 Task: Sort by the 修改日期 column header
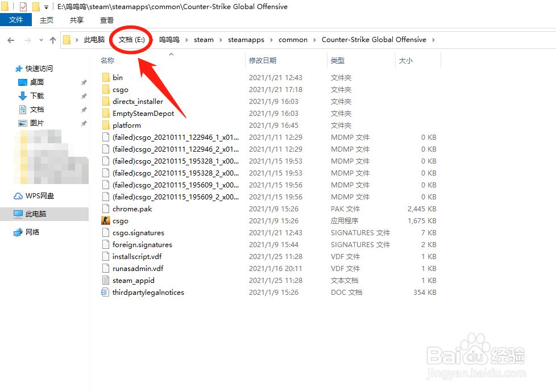click(x=263, y=61)
